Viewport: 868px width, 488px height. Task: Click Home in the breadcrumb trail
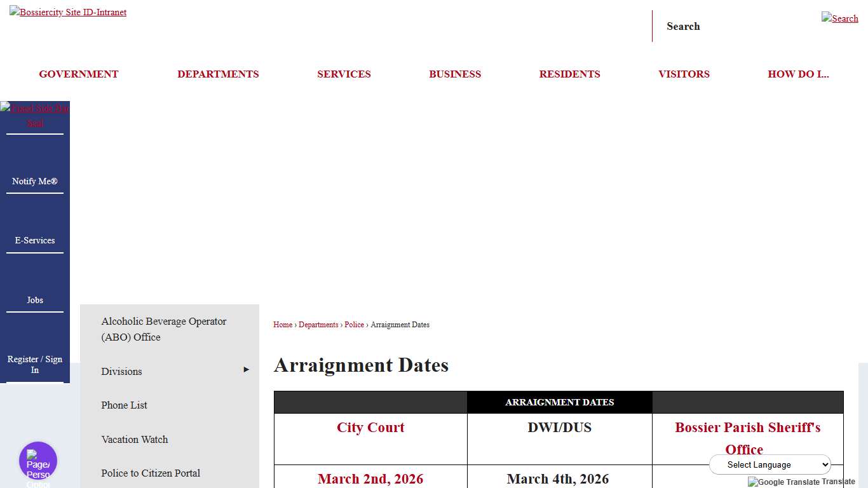point(282,325)
